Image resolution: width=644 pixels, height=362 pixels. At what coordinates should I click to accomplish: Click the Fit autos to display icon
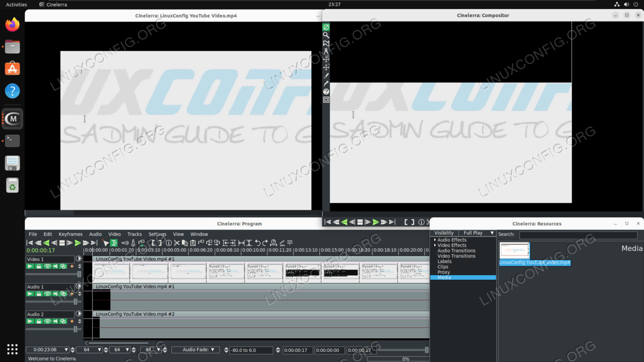coord(250,243)
